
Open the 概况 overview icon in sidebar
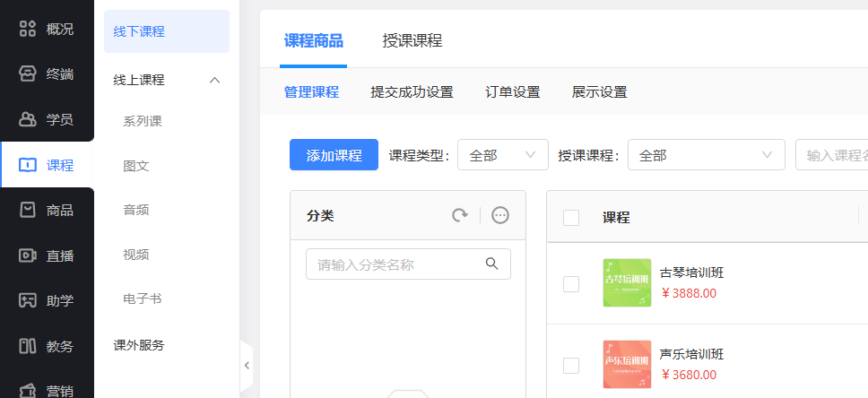click(x=28, y=29)
